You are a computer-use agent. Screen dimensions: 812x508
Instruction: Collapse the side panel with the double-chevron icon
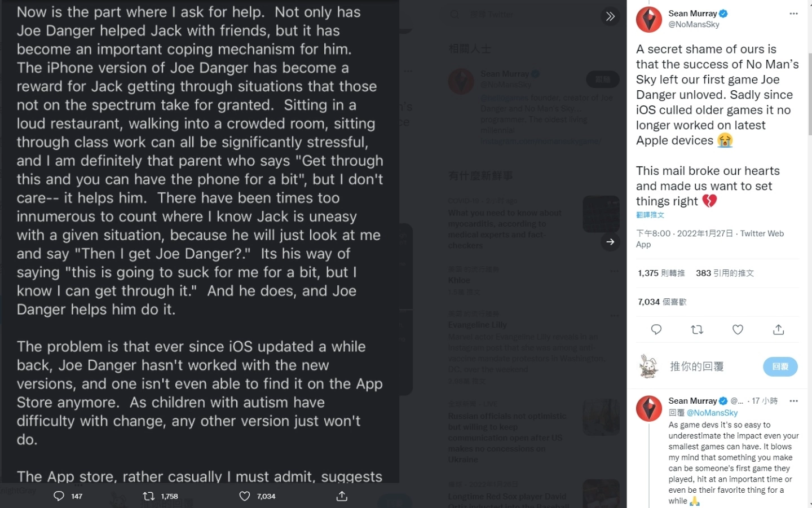coord(610,16)
